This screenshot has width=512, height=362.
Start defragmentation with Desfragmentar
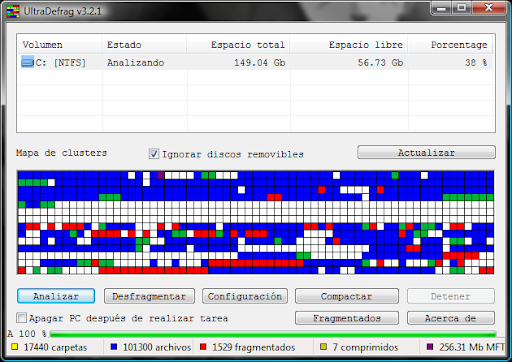tap(149, 296)
